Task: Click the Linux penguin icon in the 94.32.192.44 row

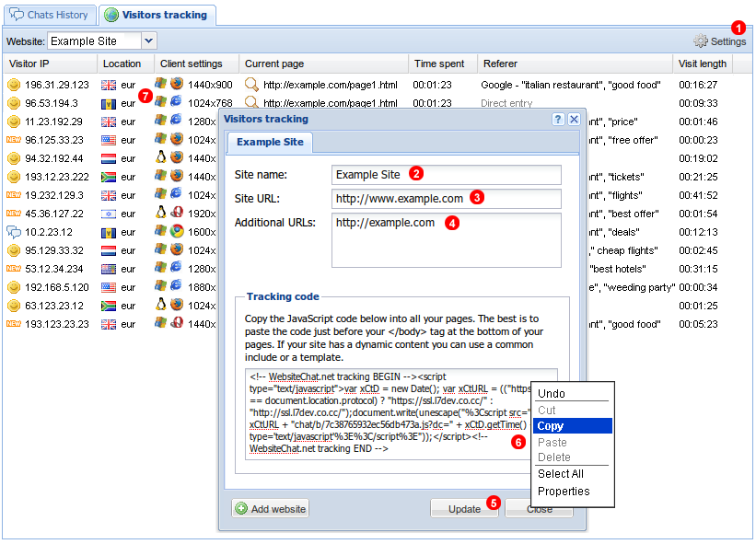Action: [x=160, y=157]
